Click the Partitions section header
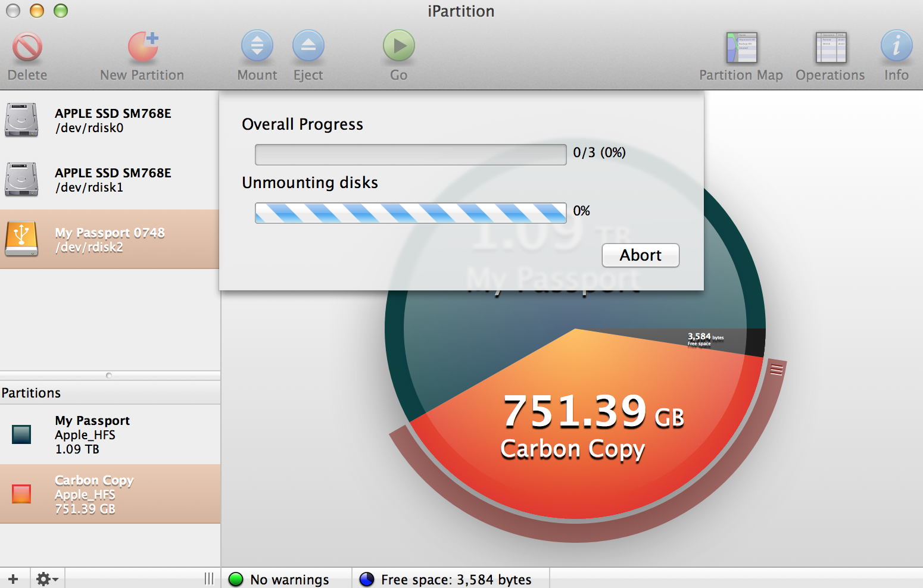 coord(110,393)
